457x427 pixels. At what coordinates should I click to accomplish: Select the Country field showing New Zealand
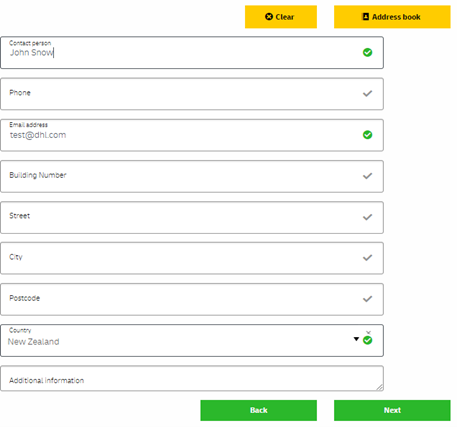(x=192, y=340)
